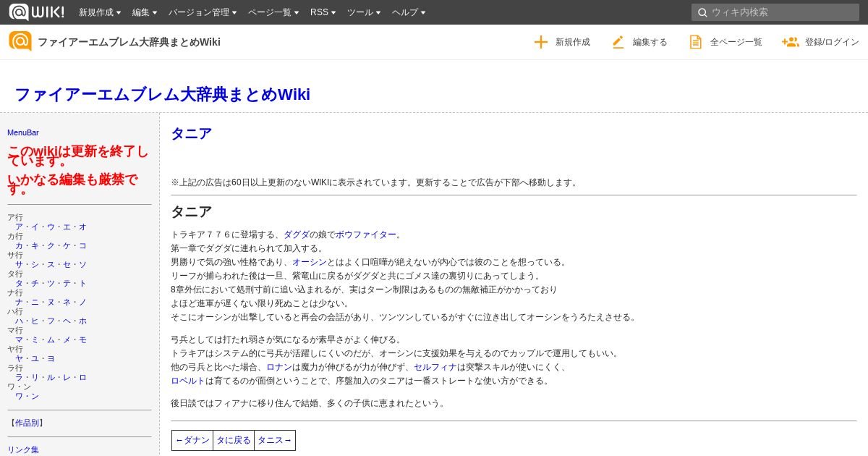The width and height of the screenshot is (868, 456).
Task: Click the site name text next to orange icon
Action: 129,42
